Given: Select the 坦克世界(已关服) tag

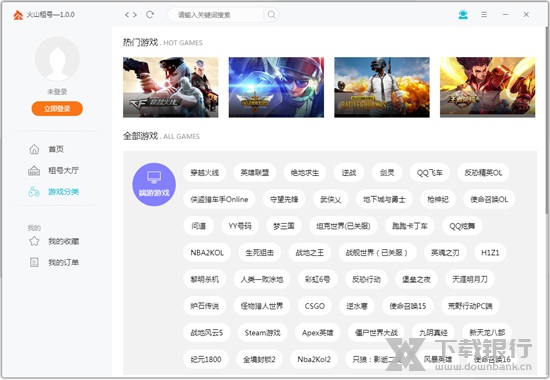Looking at the screenshot, I should [343, 226].
